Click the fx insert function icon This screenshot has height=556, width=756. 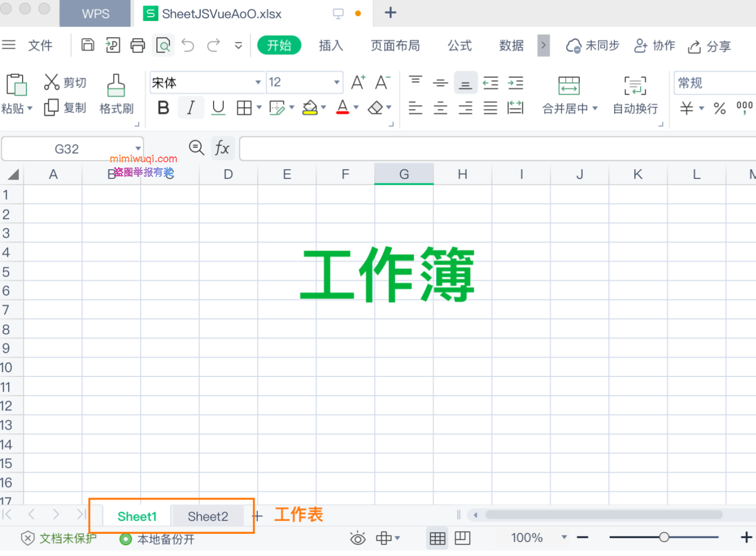click(x=222, y=148)
